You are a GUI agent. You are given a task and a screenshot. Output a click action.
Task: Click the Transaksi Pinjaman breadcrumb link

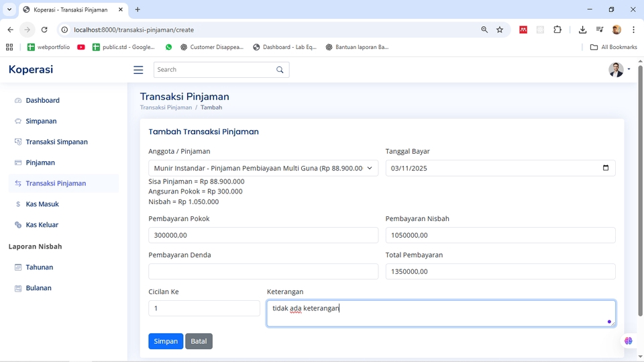[x=166, y=107]
